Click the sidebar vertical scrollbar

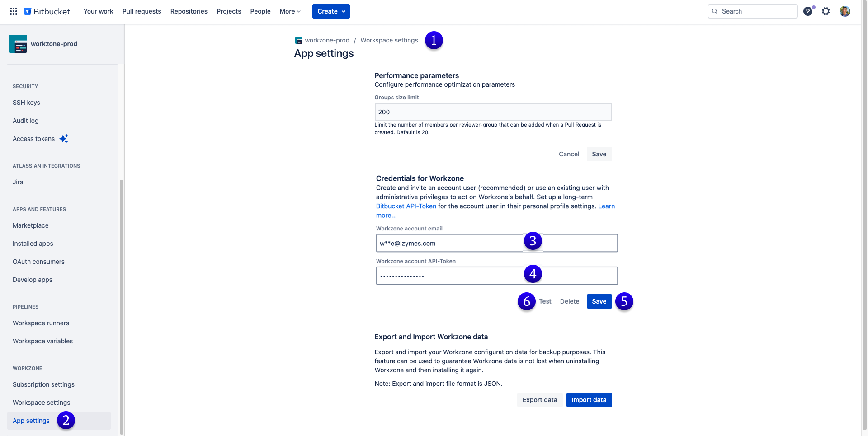(x=121, y=306)
